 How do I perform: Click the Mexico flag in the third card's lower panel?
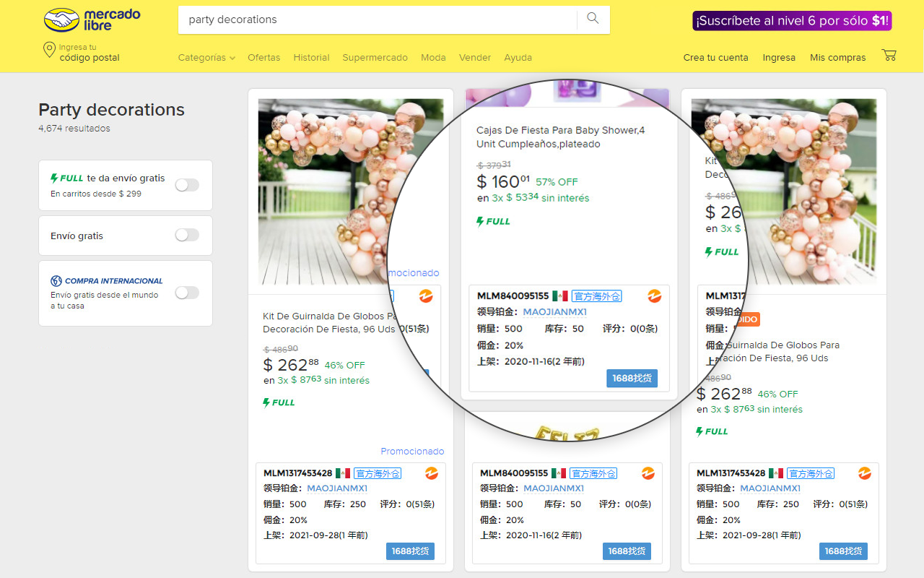click(776, 473)
